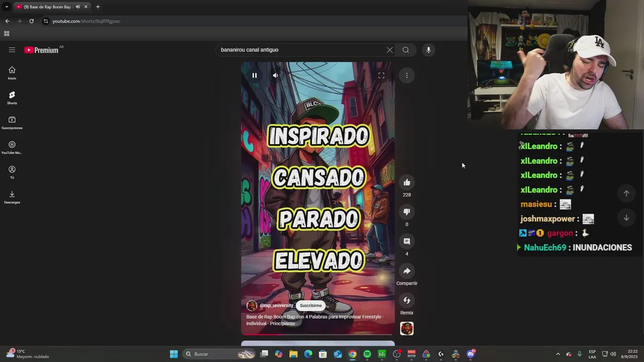
Task: Open the Short's three-dot options menu
Action: click(407, 75)
